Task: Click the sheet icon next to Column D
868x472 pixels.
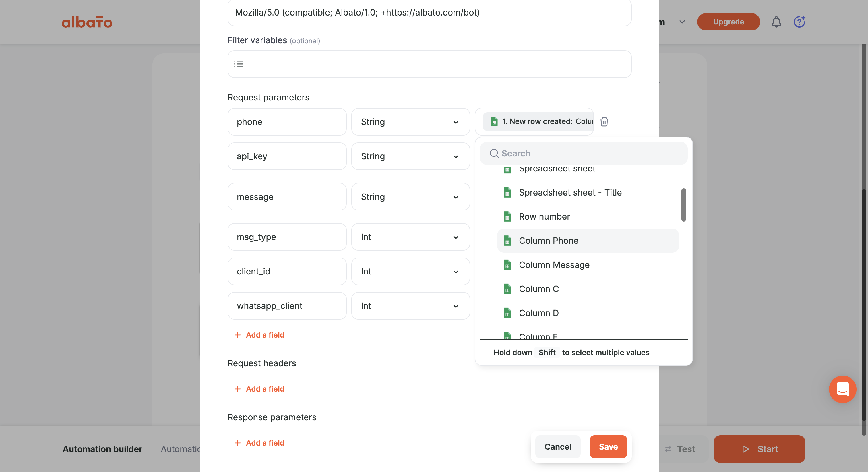Action: [507, 313]
